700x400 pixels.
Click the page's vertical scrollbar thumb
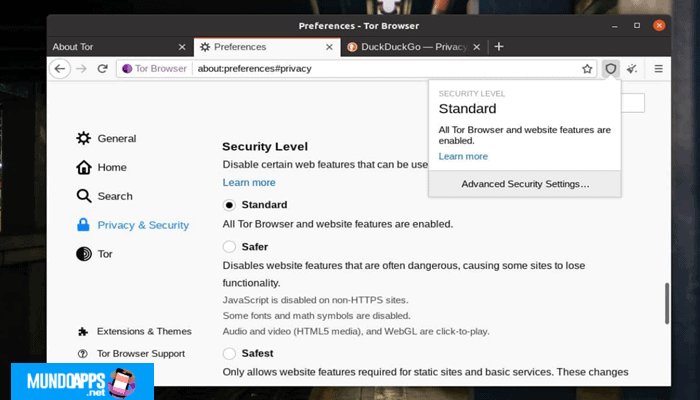pos(667,303)
